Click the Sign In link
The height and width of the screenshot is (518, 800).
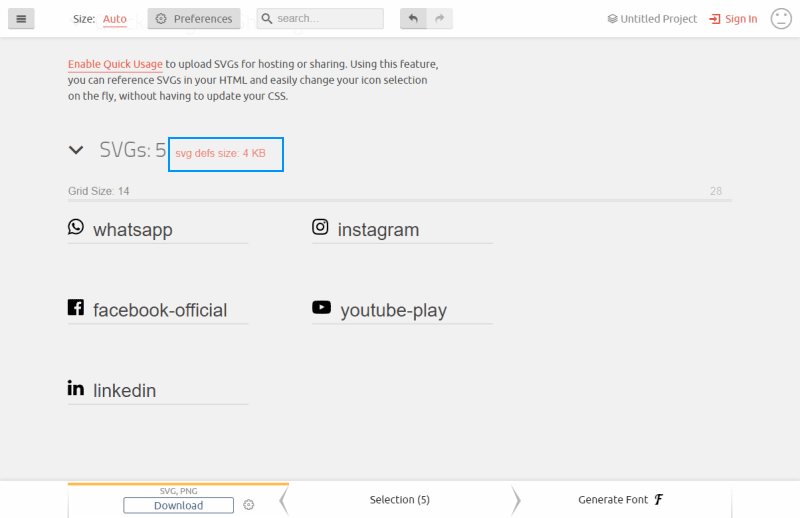733,19
